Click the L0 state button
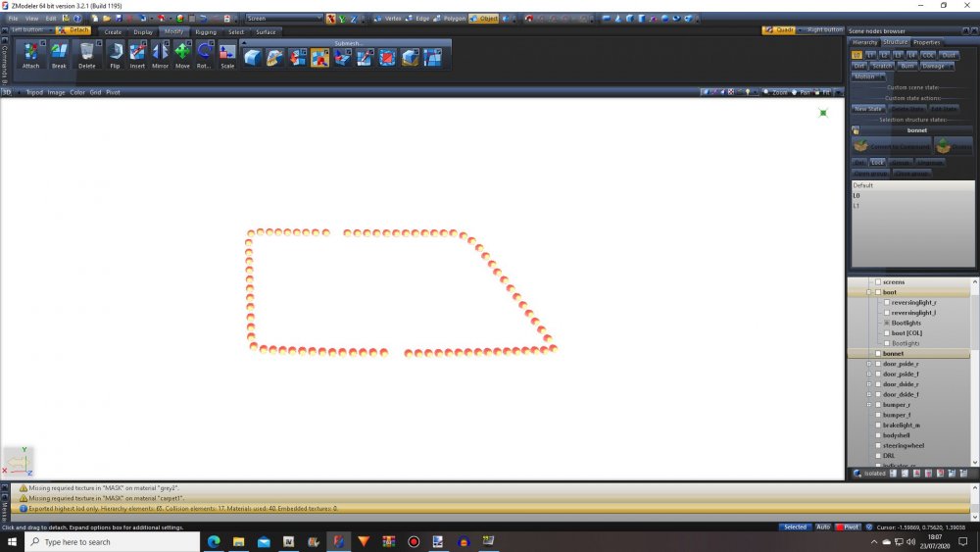 pyautogui.click(x=857, y=55)
